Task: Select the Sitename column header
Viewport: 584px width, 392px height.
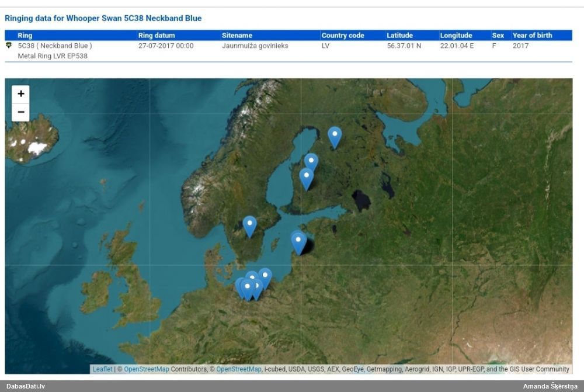Action: pyautogui.click(x=237, y=36)
